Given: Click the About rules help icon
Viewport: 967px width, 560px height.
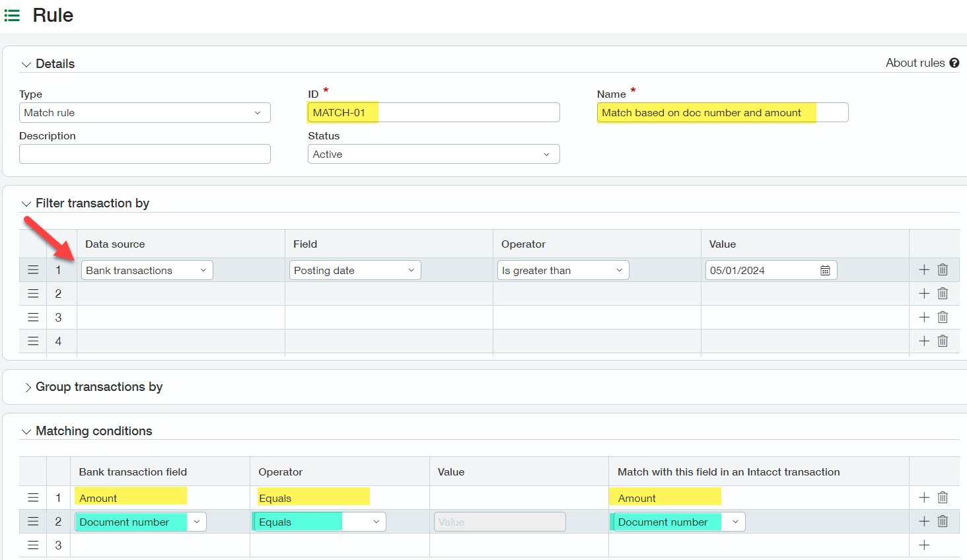Looking at the screenshot, I should 954,63.
